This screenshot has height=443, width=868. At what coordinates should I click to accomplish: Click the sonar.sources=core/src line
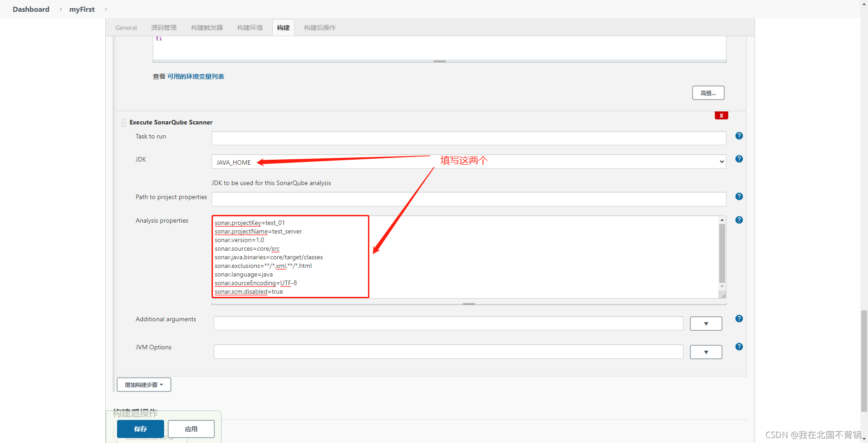tap(247, 248)
